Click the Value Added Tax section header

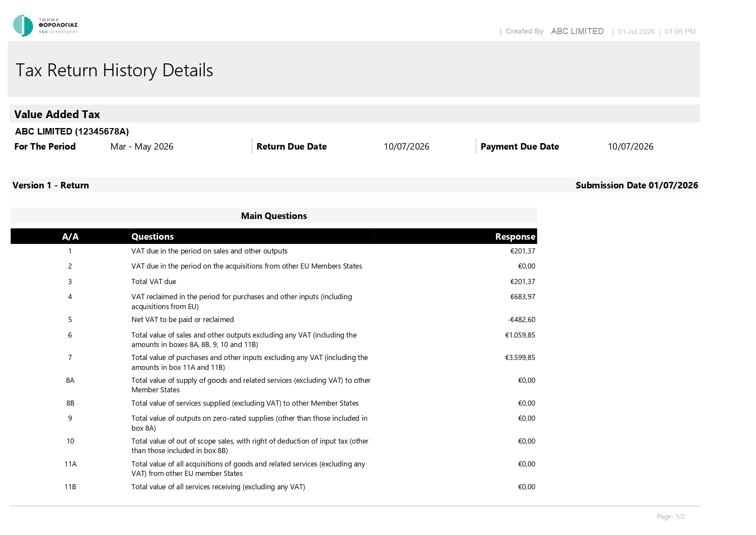(57, 114)
